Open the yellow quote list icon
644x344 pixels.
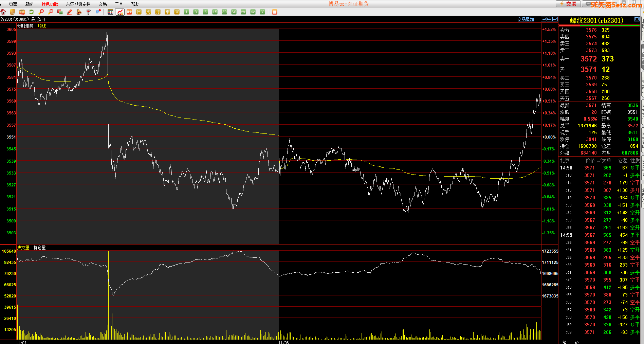coord(13,12)
